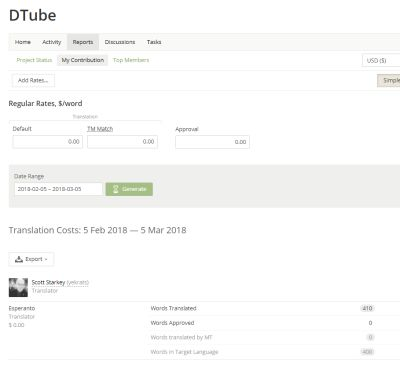The image size is (400, 371).
Task: Open the Top Members report
Action: [131, 60]
